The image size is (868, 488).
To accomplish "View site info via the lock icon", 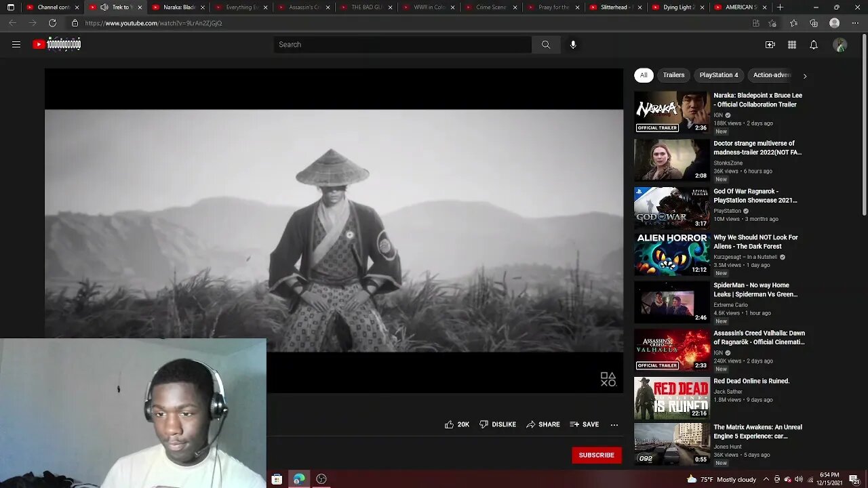I will point(75,23).
